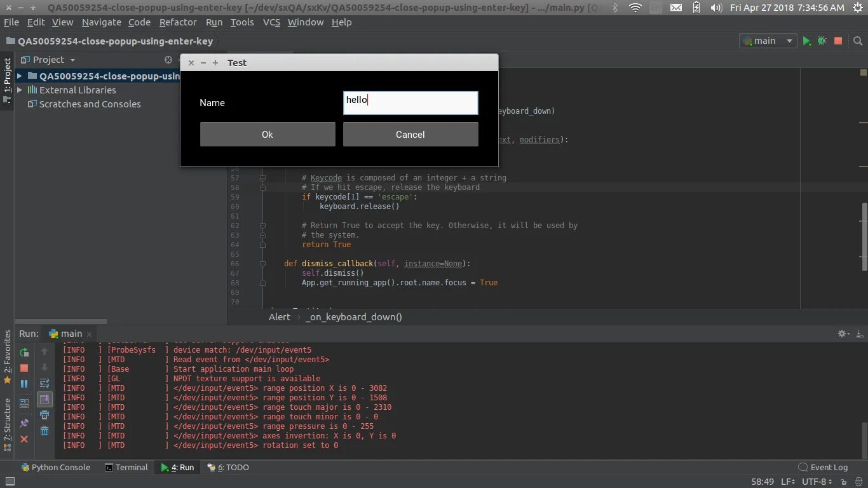Close the main run tab

(89, 334)
